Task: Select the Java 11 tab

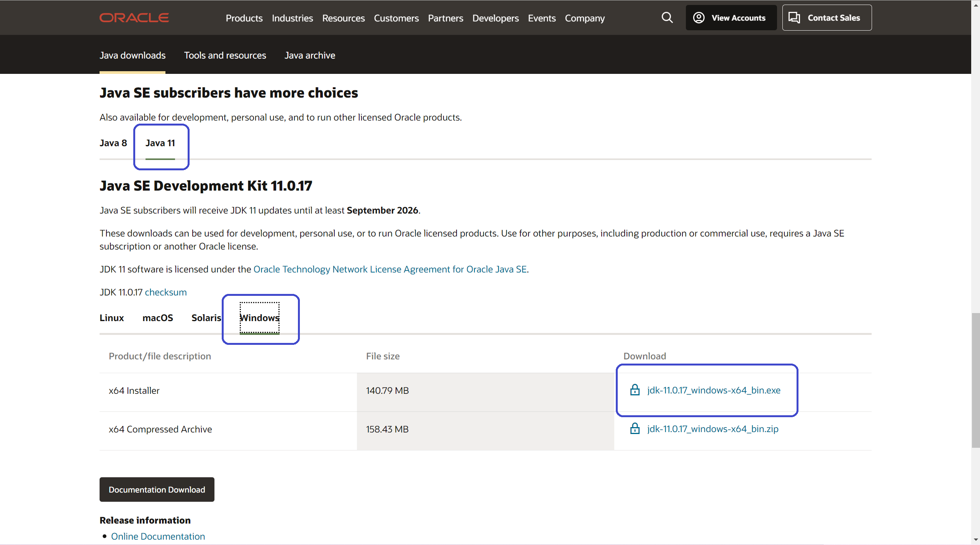Action: (160, 143)
